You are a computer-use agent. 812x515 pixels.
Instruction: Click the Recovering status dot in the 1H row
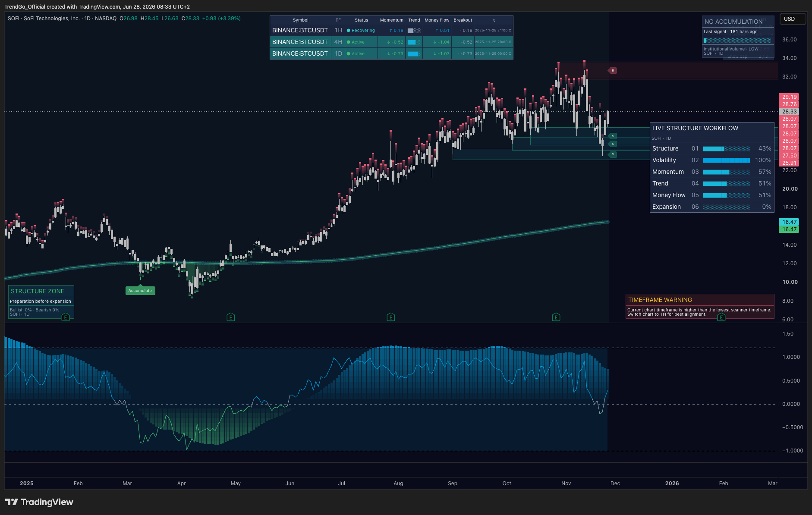[349, 31]
